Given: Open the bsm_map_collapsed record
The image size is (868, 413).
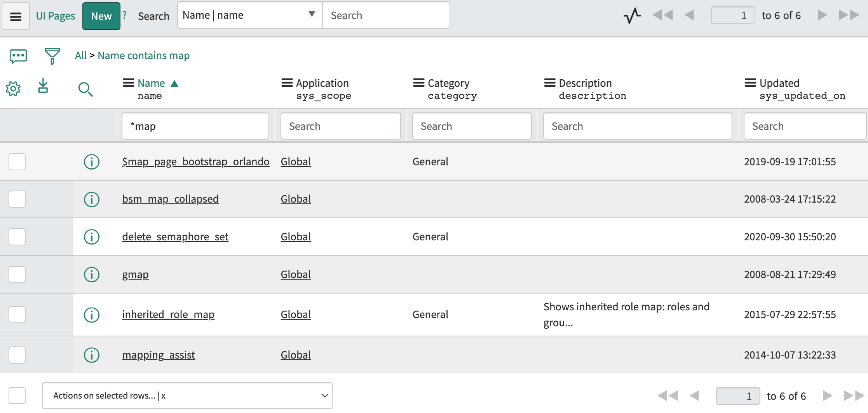Looking at the screenshot, I should (x=170, y=199).
